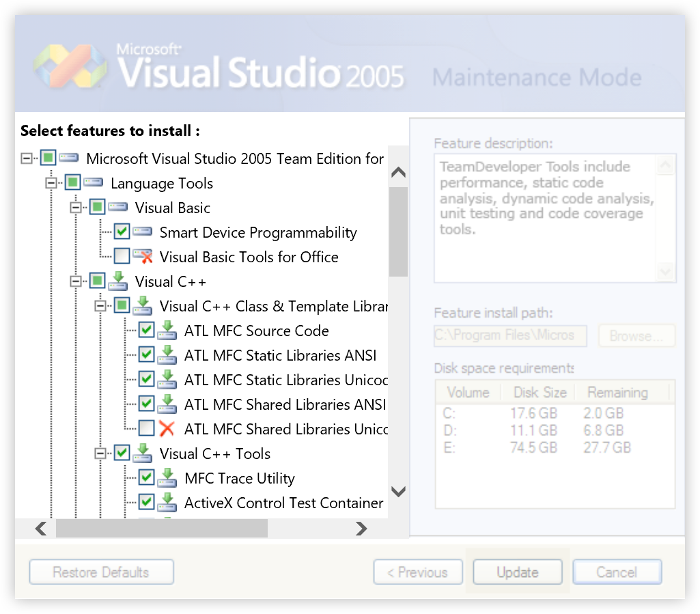Click the Feature install path field
Image resolution: width=700 pixels, height=614 pixels.
510,335
